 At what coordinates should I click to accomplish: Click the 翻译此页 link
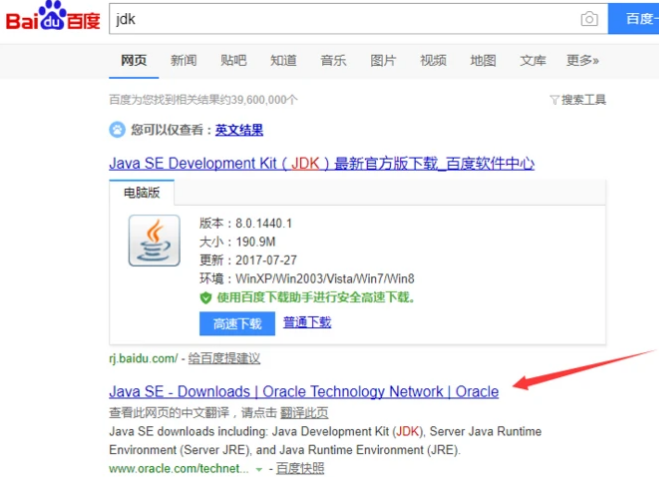click(304, 413)
